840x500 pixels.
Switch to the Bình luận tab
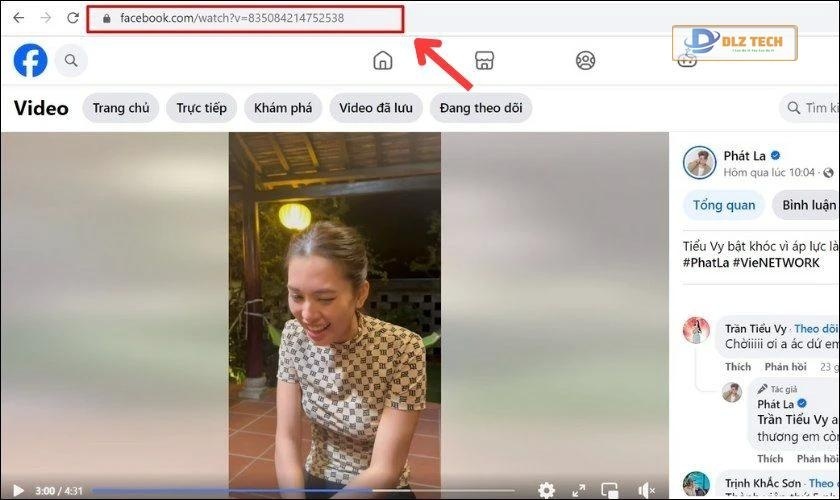click(x=808, y=205)
